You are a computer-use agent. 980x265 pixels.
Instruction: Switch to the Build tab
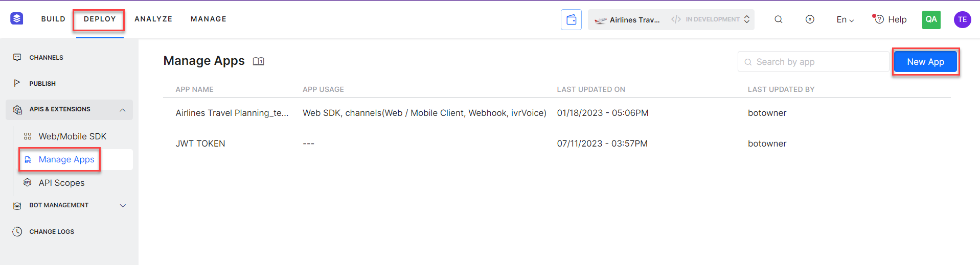53,19
